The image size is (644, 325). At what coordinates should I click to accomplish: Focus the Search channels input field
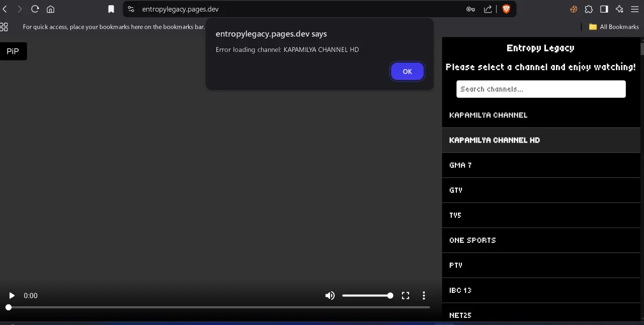(541, 89)
